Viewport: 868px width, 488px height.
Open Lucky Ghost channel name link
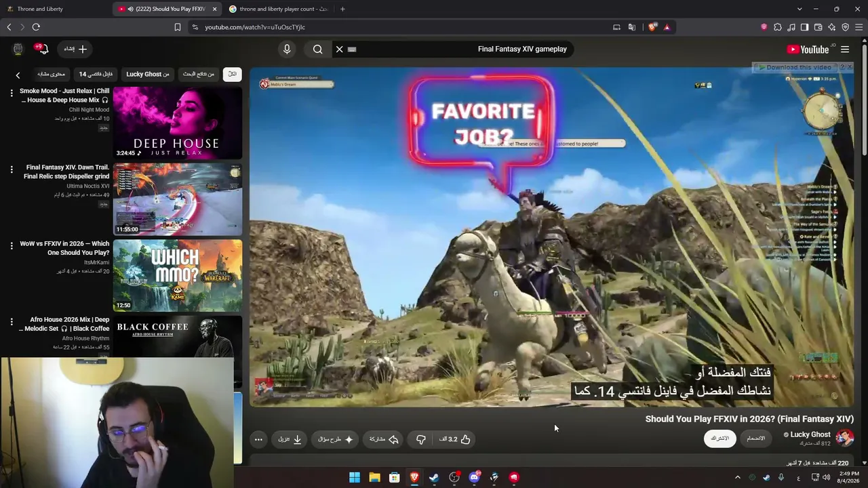(810, 434)
